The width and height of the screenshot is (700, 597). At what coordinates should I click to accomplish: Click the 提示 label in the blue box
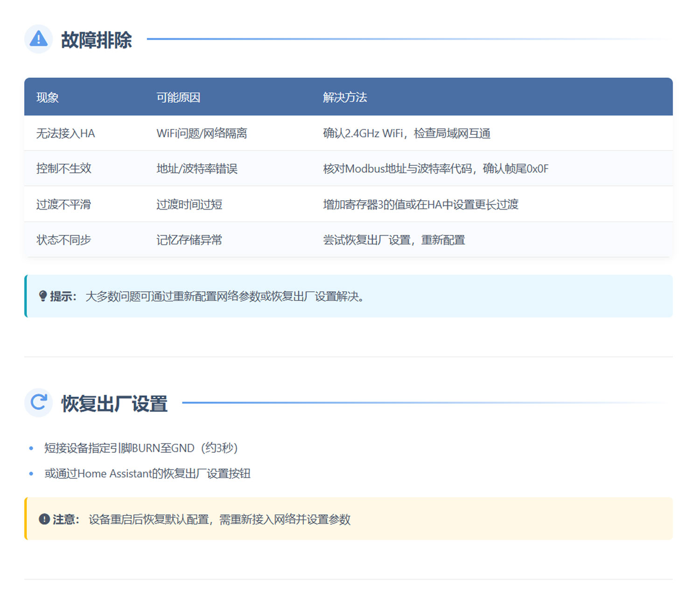click(63, 296)
